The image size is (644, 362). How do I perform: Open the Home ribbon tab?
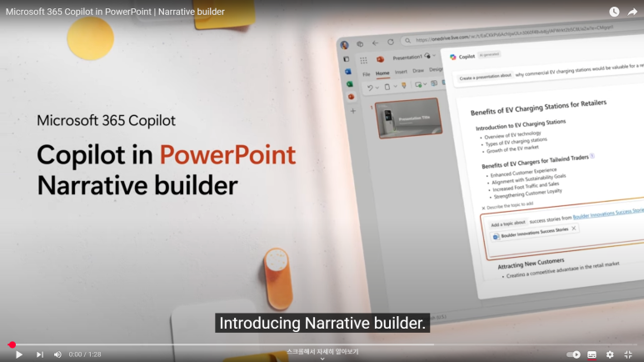tap(382, 73)
